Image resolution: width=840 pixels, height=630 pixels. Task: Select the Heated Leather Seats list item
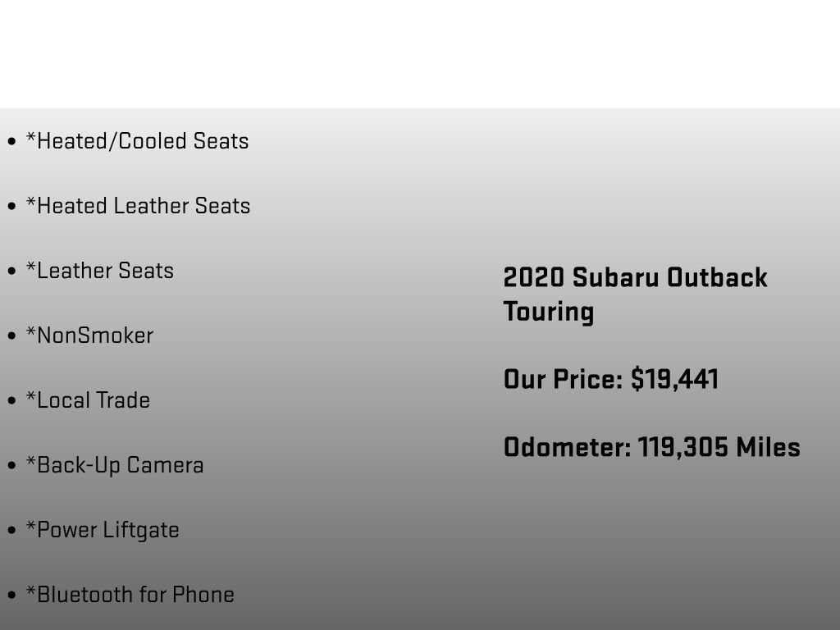(x=138, y=206)
